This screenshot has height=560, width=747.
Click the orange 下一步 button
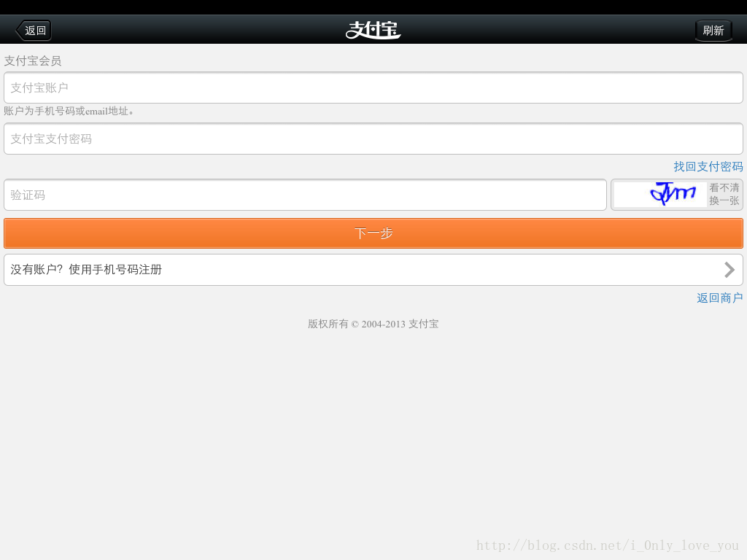click(x=373, y=233)
